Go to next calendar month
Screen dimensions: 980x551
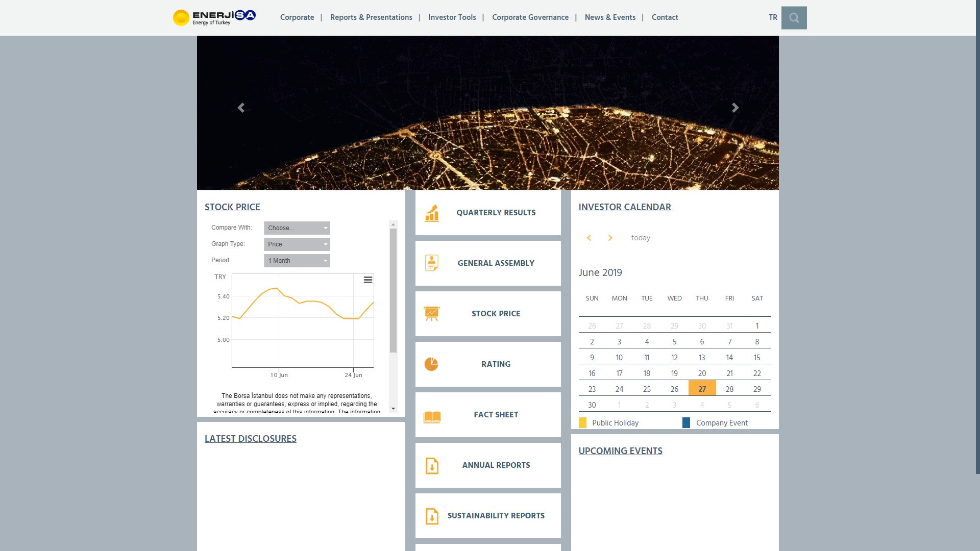point(610,238)
